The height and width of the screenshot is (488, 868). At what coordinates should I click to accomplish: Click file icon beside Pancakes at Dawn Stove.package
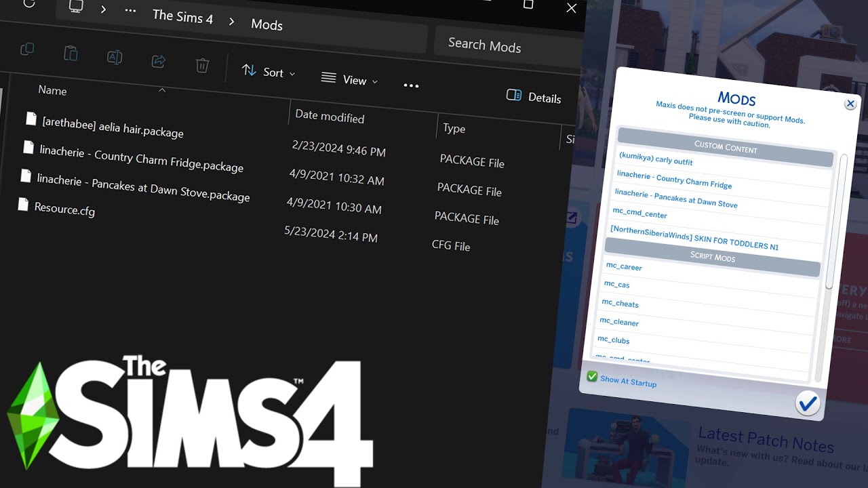(26, 176)
